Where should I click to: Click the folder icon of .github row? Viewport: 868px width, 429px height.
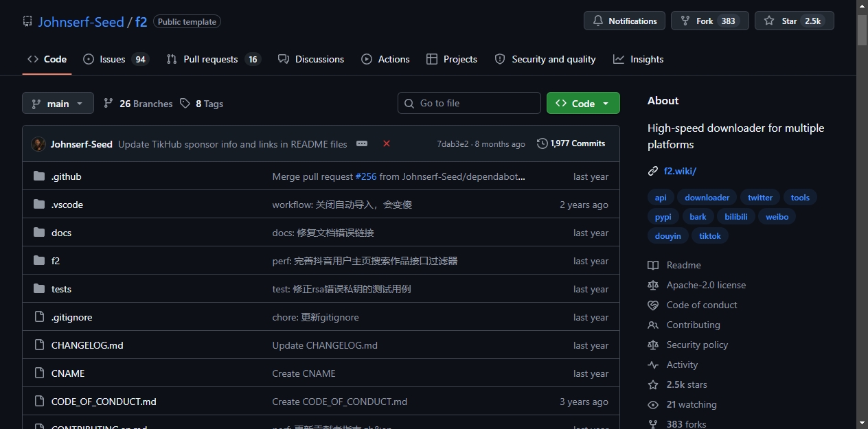point(39,176)
